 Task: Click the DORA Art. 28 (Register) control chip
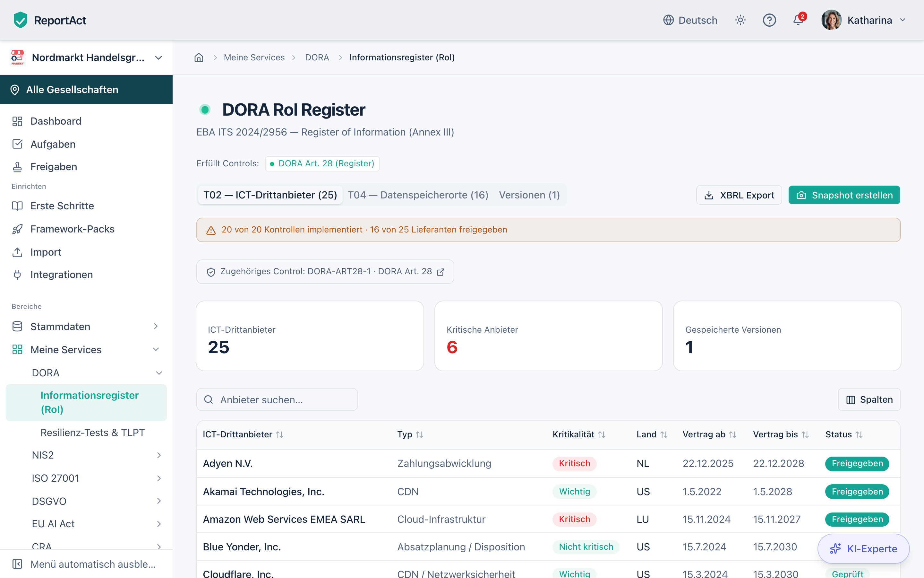(x=322, y=164)
